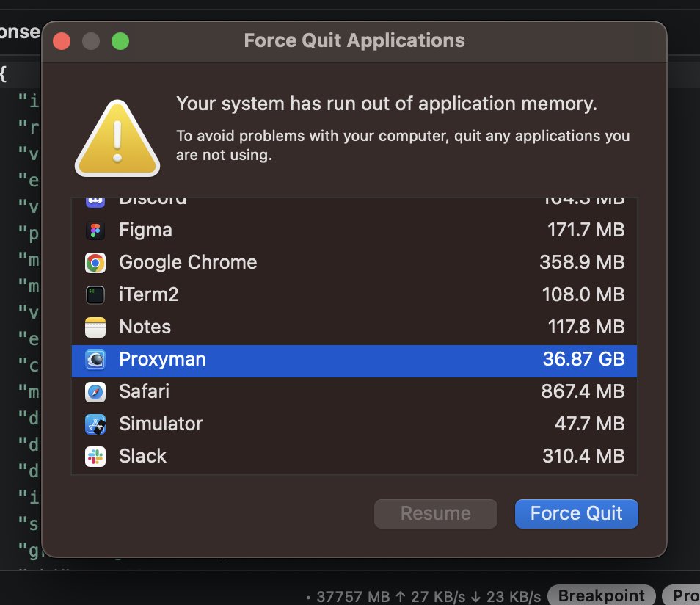Click the 108.0 MB memory value
This screenshot has height=605, width=700.
coord(583,294)
